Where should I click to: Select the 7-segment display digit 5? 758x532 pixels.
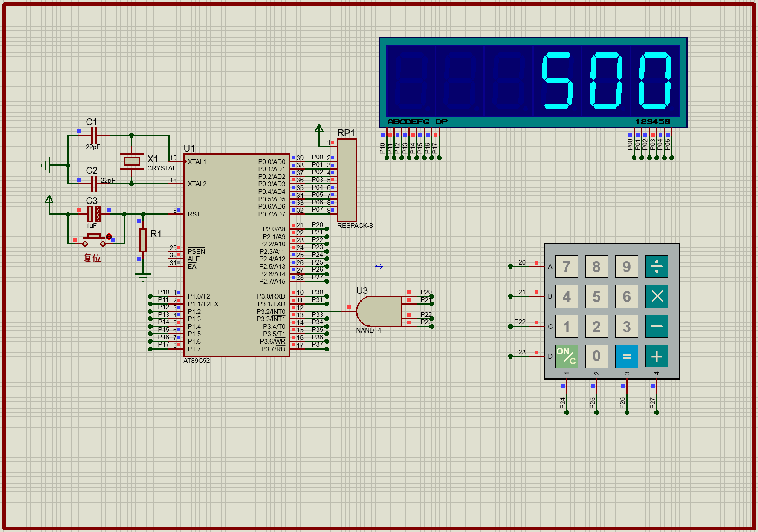click(557, 81)
